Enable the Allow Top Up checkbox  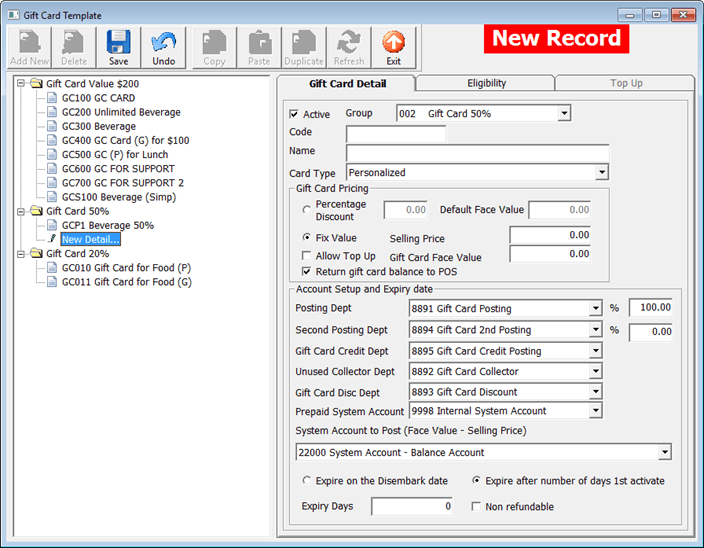point(307,256)
